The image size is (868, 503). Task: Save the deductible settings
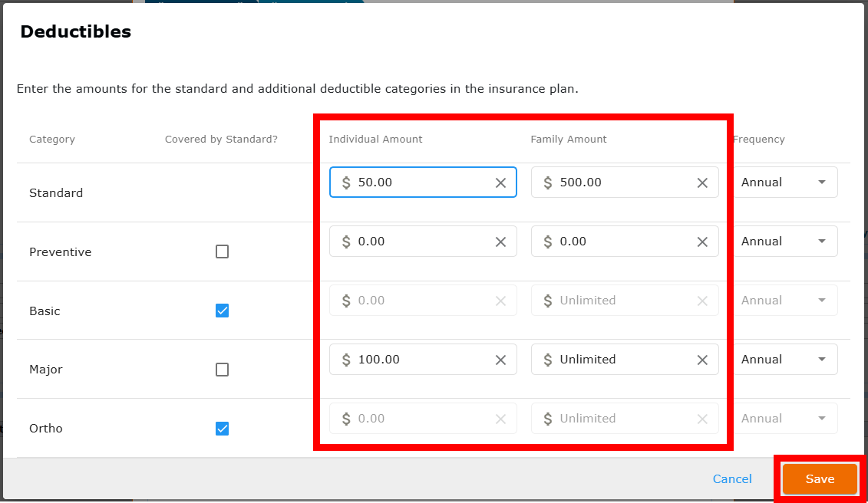coord(820,478)
